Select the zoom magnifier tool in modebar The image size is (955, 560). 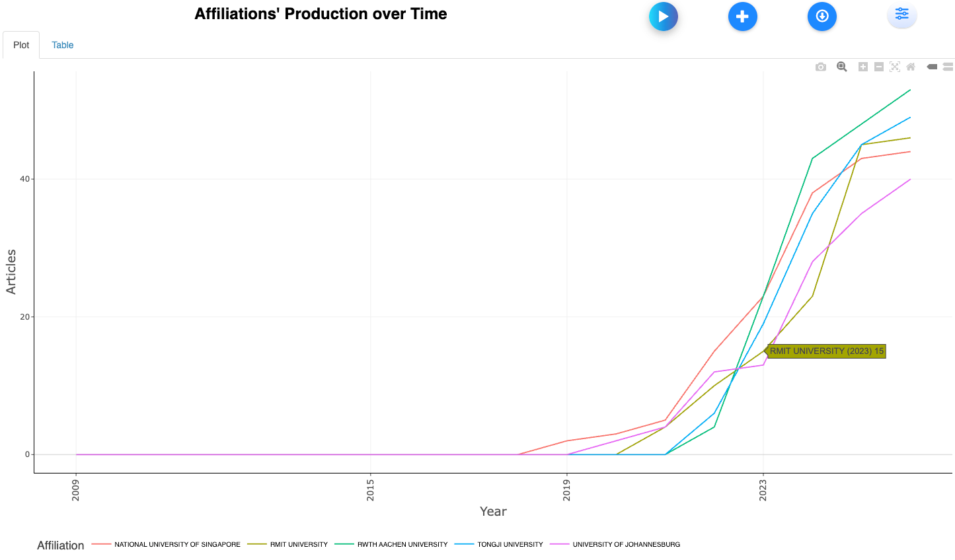coord(841,67)
